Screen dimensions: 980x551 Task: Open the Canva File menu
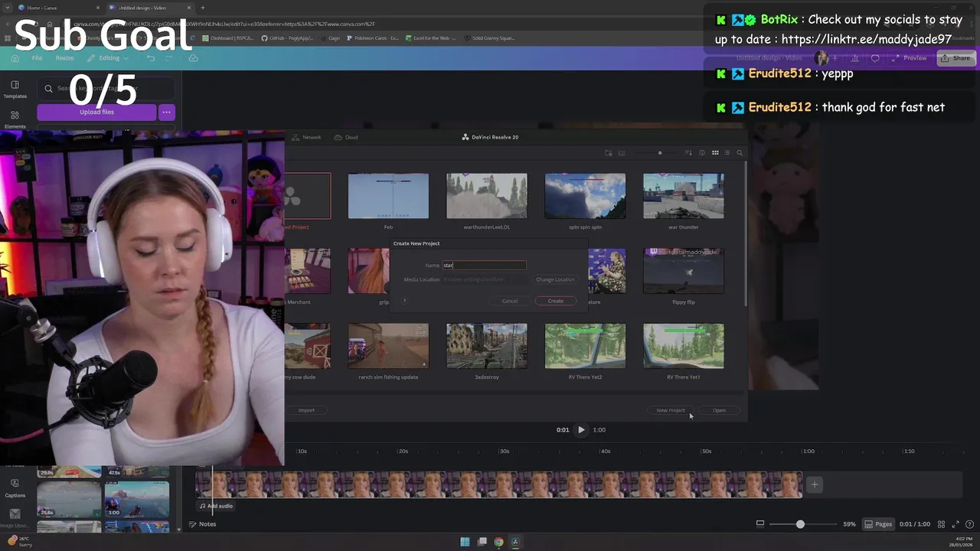(x=37, y=58)
